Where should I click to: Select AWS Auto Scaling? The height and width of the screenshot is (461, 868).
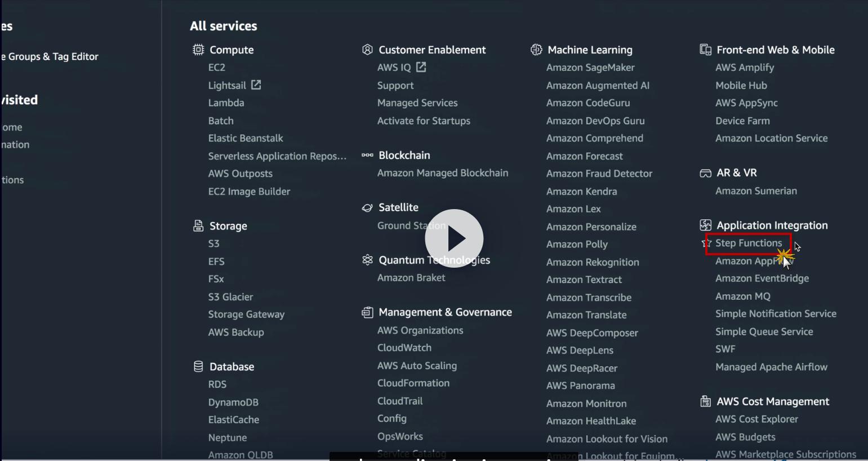(417, 366)
